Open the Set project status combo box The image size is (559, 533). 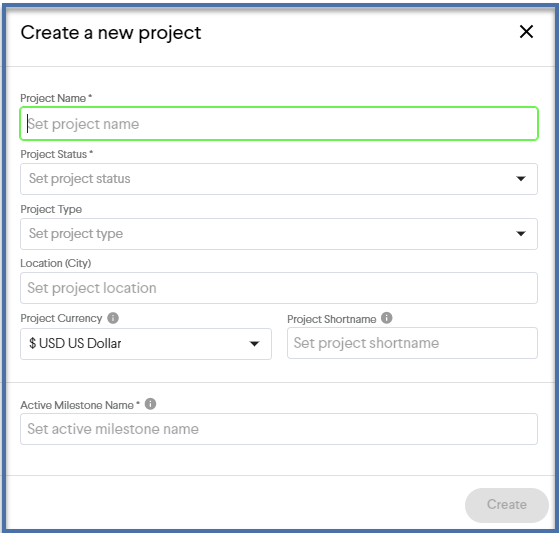click(279, 179)
